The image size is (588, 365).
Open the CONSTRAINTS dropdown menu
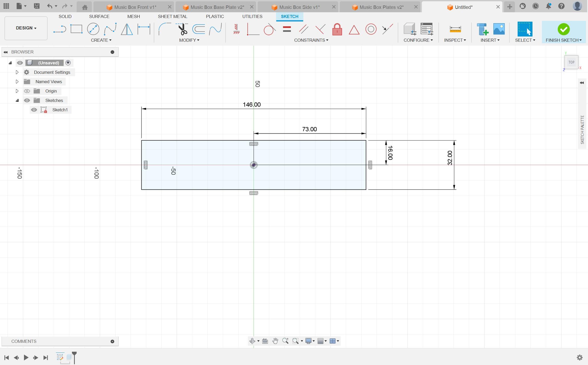tap(311, 40)
